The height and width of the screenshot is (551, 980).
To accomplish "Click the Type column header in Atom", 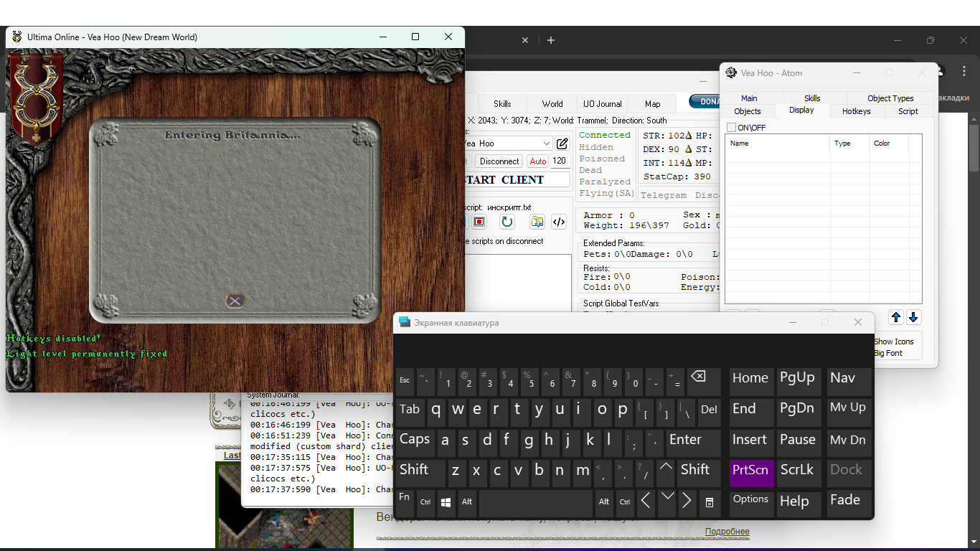I will point(849,143).
